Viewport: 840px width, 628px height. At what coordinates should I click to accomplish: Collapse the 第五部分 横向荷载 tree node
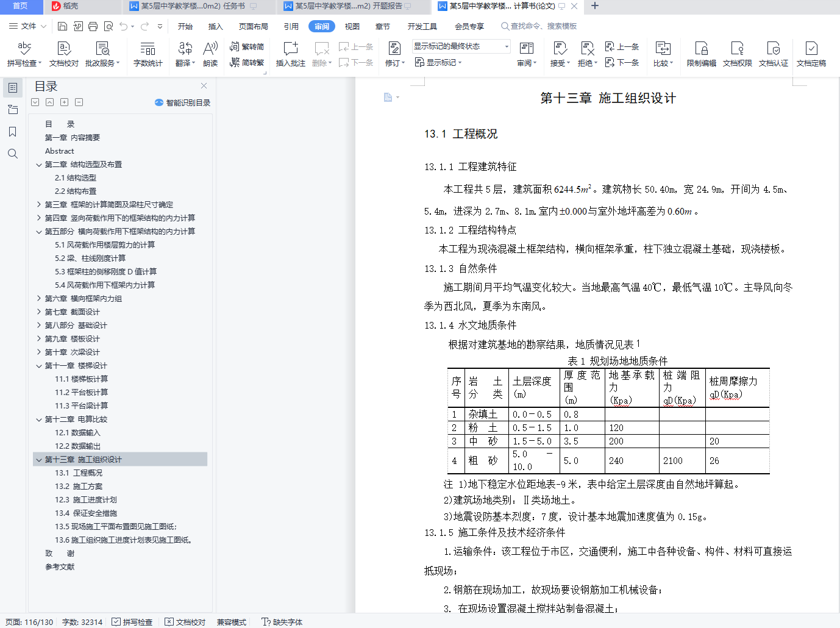tap(39, 232)
